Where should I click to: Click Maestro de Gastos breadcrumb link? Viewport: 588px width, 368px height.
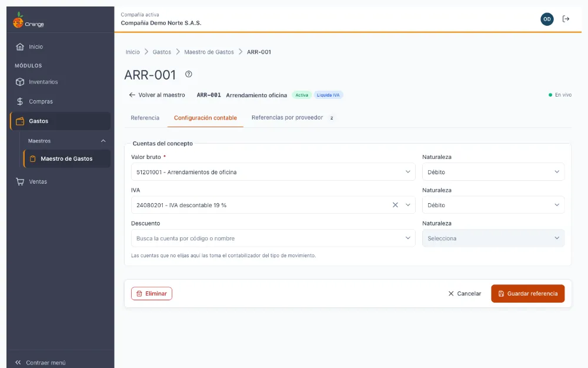209,52
